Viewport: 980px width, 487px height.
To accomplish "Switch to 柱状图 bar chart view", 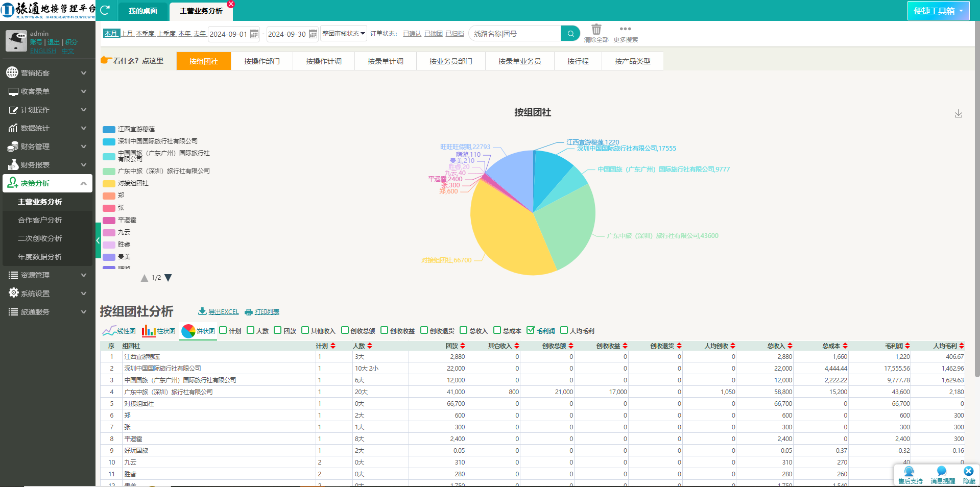I will point(158,331).
